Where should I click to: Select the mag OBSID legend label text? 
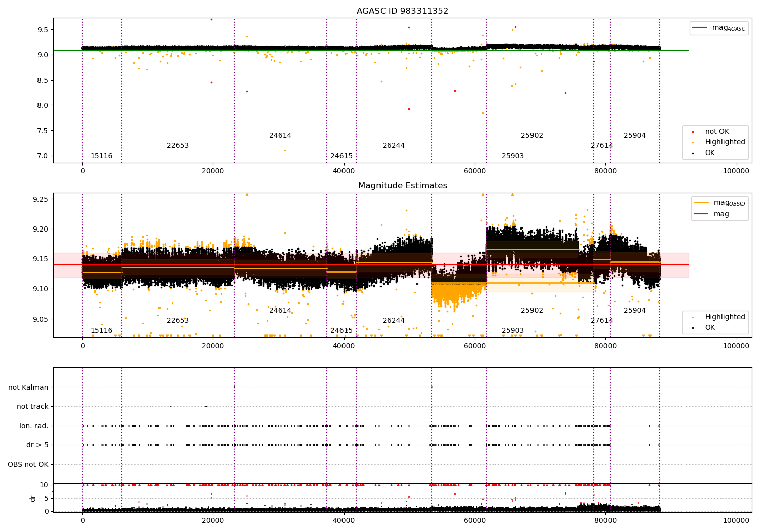pyautogui.click(x=729, y=203)
